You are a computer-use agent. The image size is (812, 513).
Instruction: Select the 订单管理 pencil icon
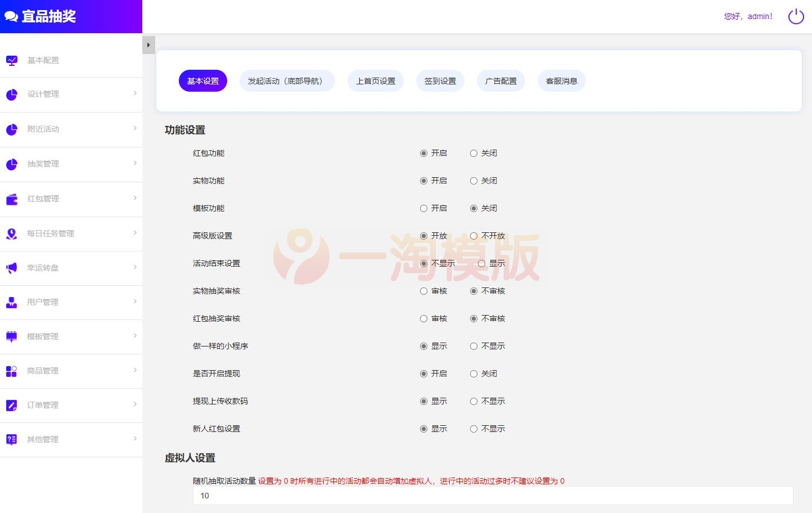(x=12, y=405)
